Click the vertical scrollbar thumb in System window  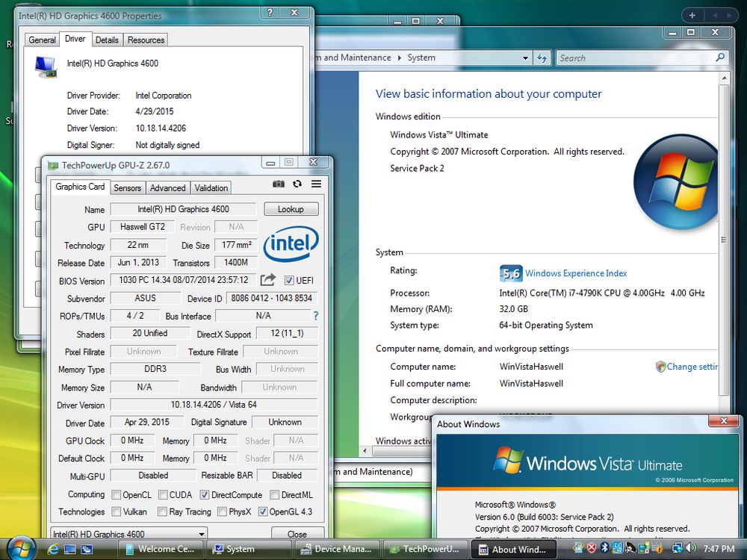(724, 240)
